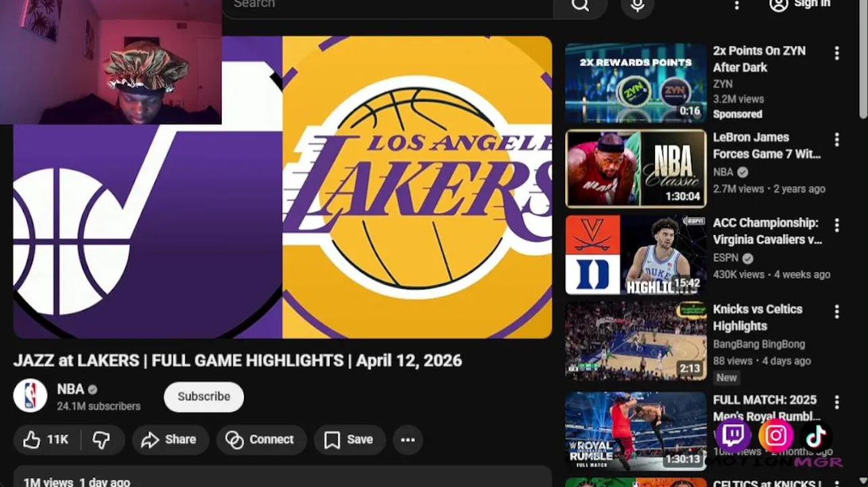The width and height of the screenshot is (868, 487).
Task: Click the video title text
Action: pos(237,361)
